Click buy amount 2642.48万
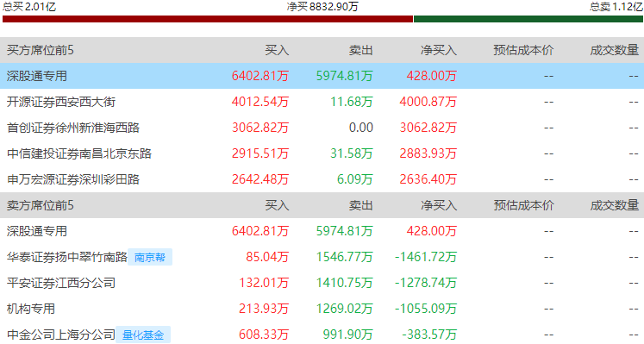Viewport: 644px width, 344px height. tap(260, 179)
